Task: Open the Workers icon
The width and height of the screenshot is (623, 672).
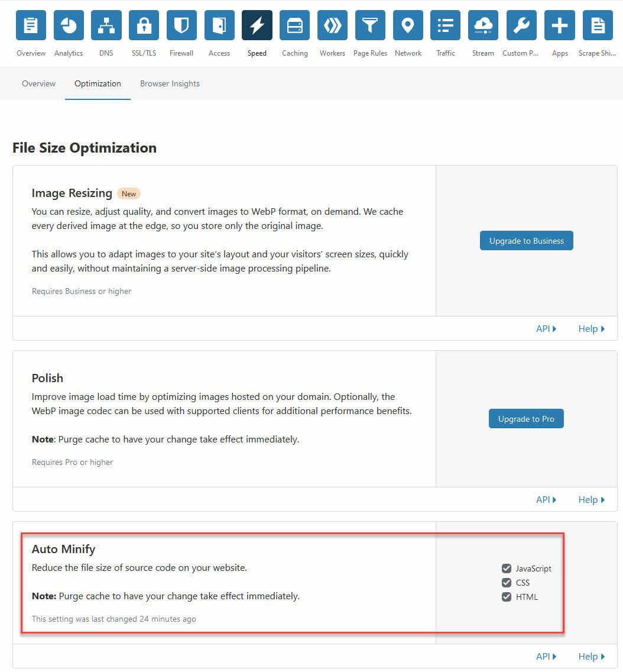Action: point(332,25)
